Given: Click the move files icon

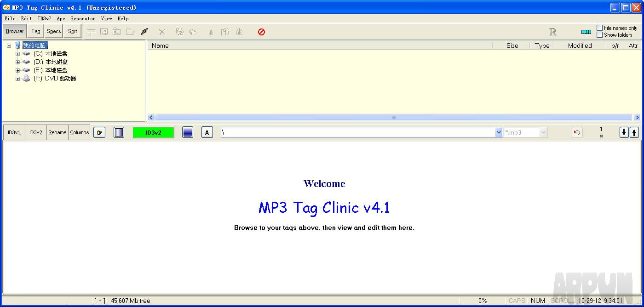Looking at the screenshot, I should pos(180,32).
